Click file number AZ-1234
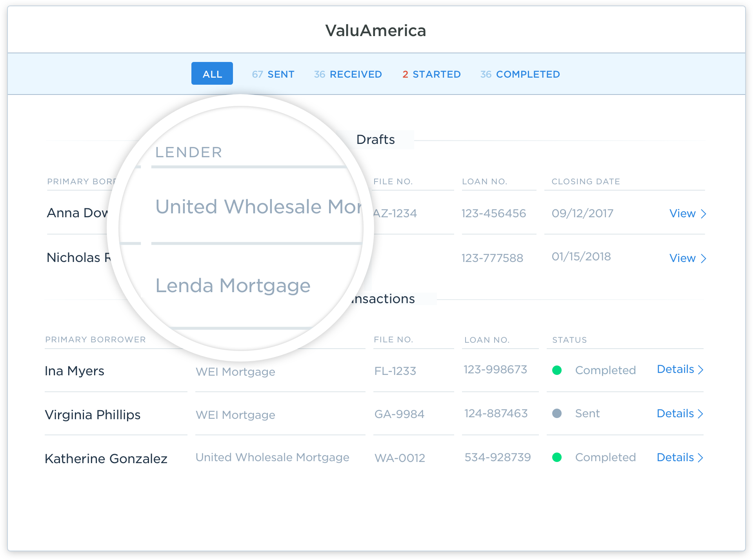Screen dimensions: 753x560 coord(395,213)
